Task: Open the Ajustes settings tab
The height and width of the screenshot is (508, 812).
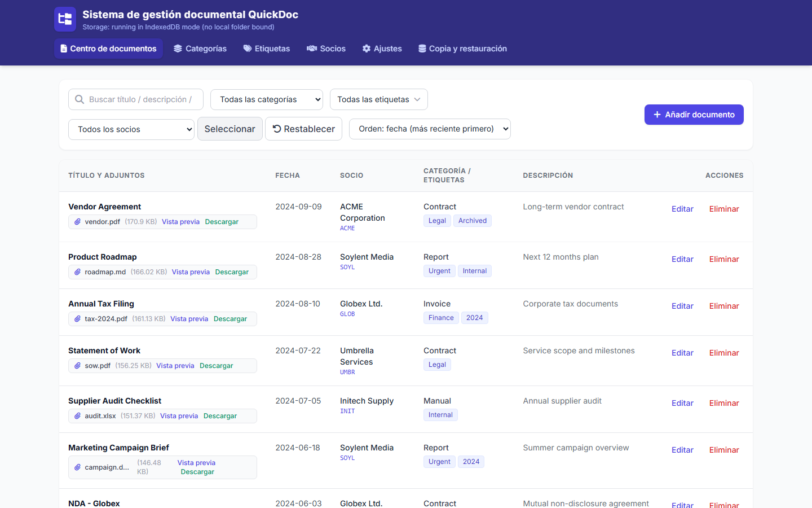Action: pyautogui.click(x=382, y=49)
